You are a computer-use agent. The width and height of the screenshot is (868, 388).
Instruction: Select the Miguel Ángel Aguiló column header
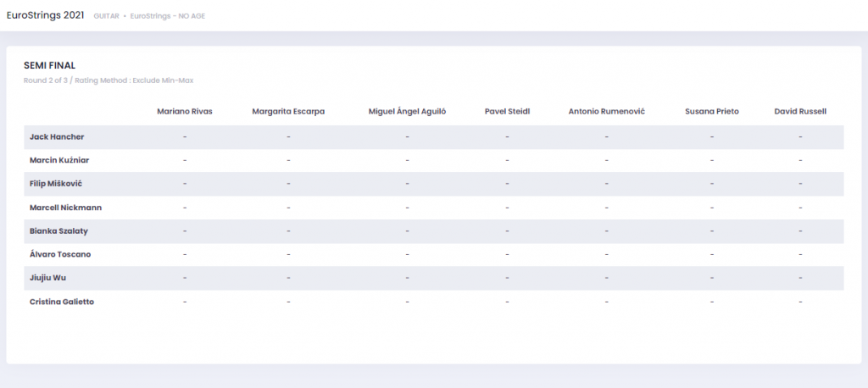(x=407, y=111)
